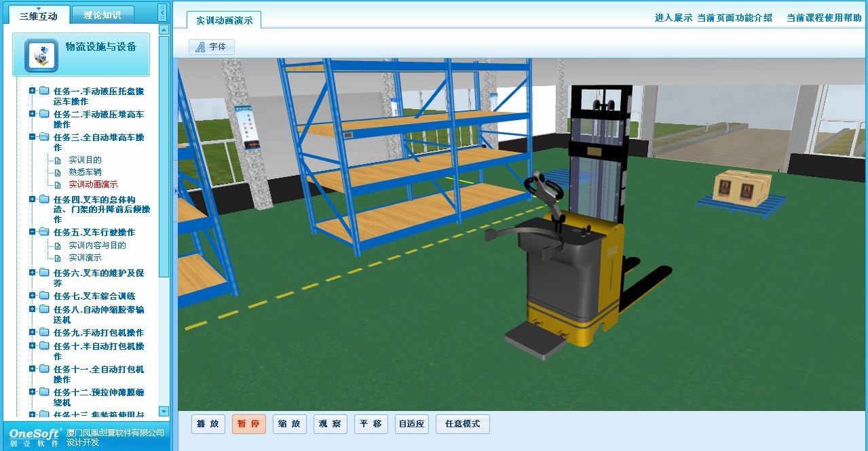Open the 当前课程使用帮助 link
The image size is (868, 451).
coord(824,18)
